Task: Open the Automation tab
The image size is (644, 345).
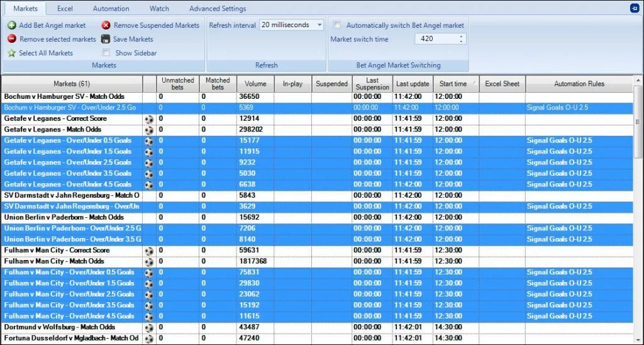Action: pyautogui.click(x=111, y=8)
